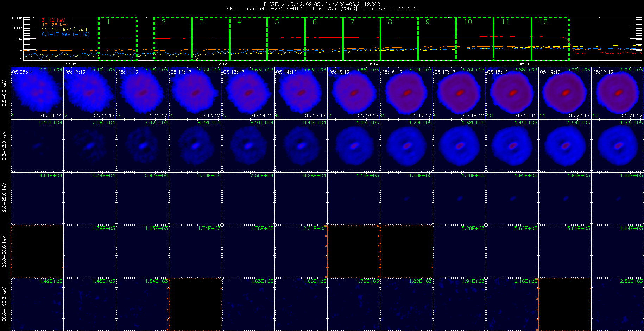Screen dimensions: 644x331
Task: Choose interval 12 label in light curve plot
Action: pyautogui.click(x=543, y=22)
